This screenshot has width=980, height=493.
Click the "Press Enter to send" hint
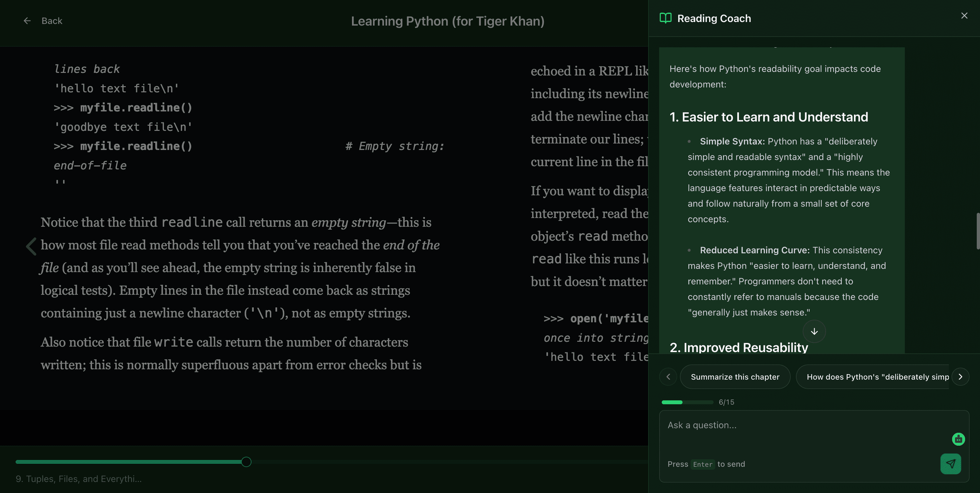(x=706, y=464)
